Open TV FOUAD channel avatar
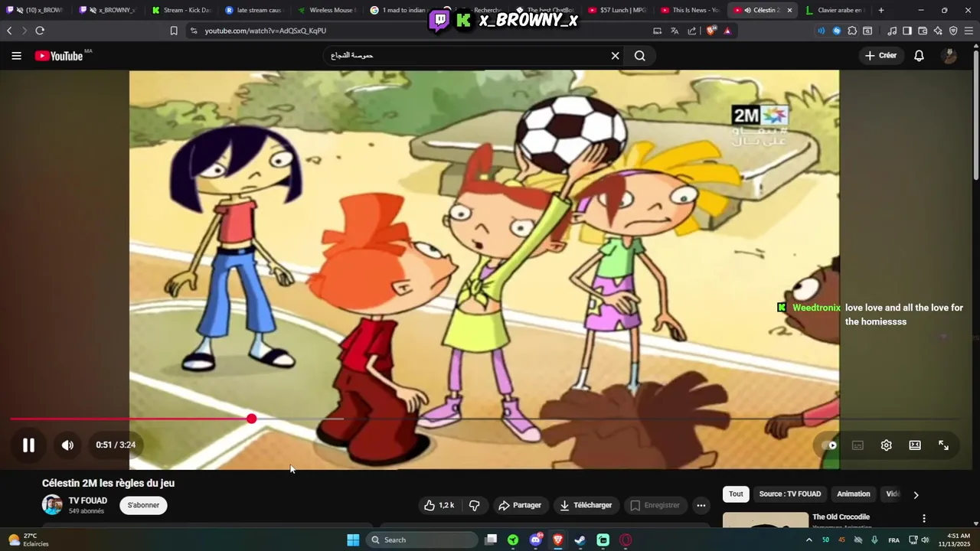This screenshot has width=980, height=551. (x=52, y=505)
